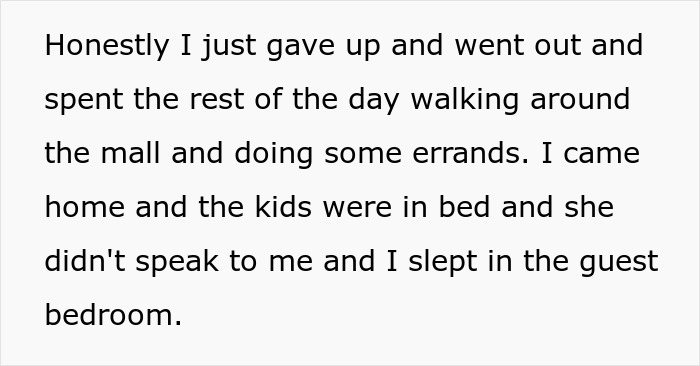Click the word "rest" in second line
700x366 pixels.
[x=217, y=100]
